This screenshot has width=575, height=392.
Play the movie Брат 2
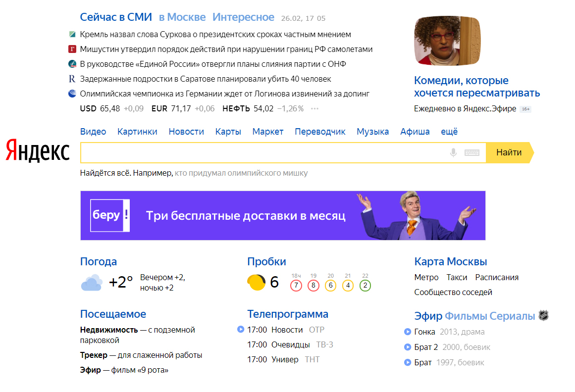pos(408,347)
